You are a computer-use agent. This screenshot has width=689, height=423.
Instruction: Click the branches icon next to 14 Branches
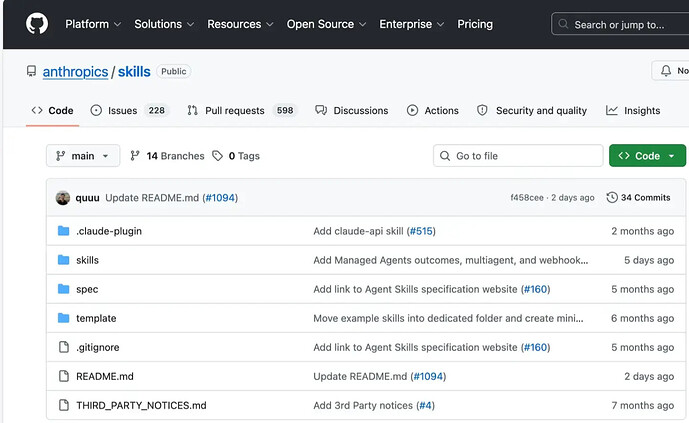[135, 155]
